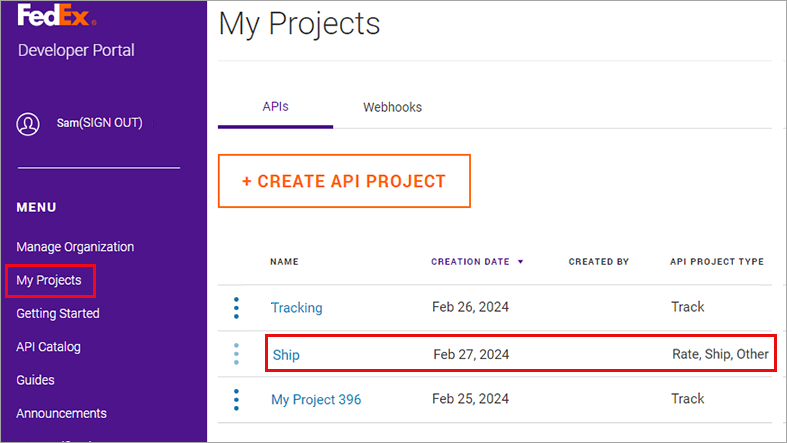Open the API Catalog menu item

pyautogui.click(x=48, y=347)
